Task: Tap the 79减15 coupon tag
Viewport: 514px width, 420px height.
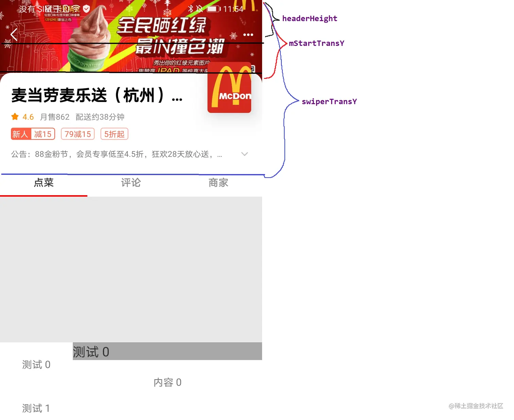Action: (x=78, y=134)
